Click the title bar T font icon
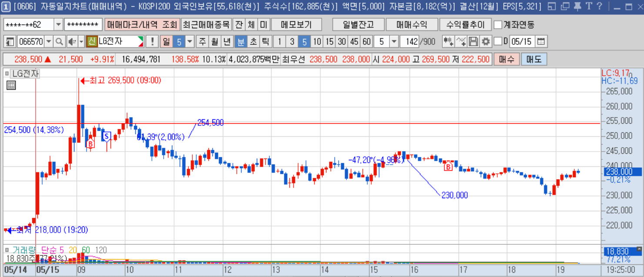The image size is (644, 277). click(589, 7)
